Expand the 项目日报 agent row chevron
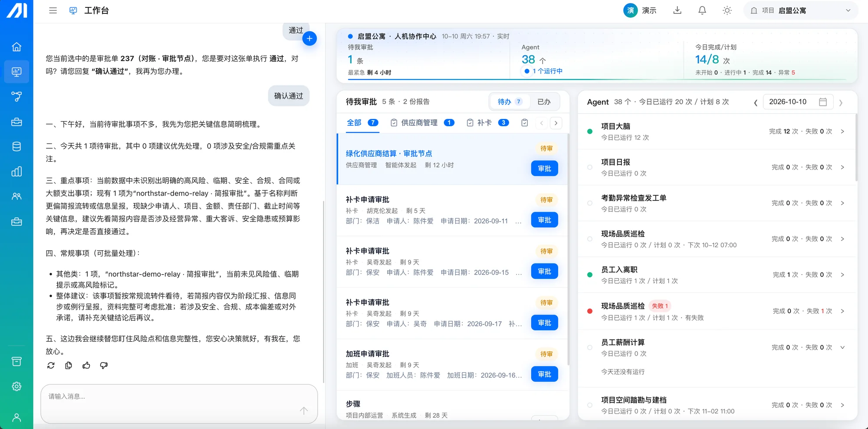This screenshot has width=868, height=429. pos(842,167)
